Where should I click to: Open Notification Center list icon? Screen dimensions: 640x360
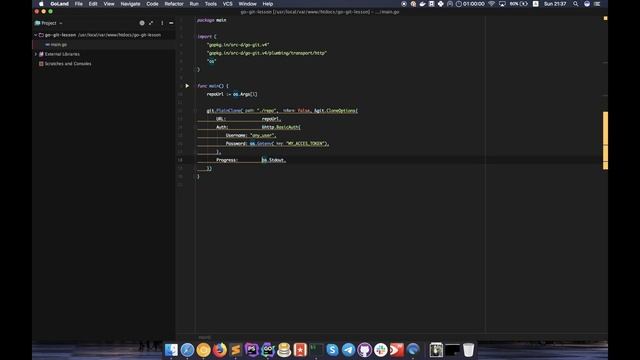[597, 4]
